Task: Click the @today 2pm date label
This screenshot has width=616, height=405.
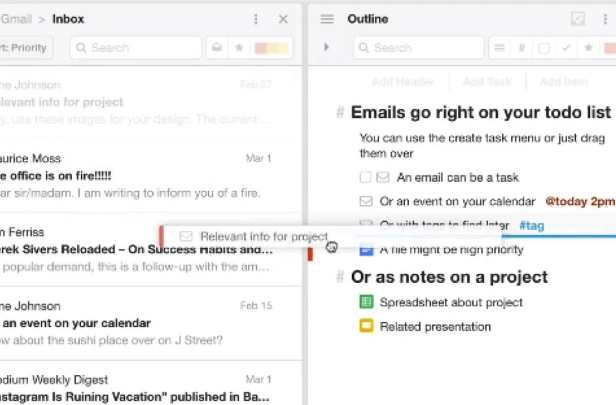Action: pos(580,201)
